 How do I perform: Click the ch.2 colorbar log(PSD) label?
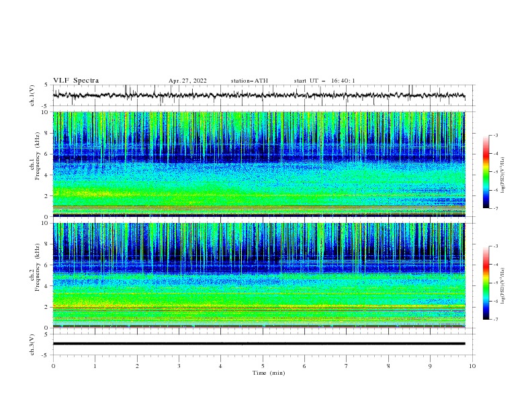point(503,286)
